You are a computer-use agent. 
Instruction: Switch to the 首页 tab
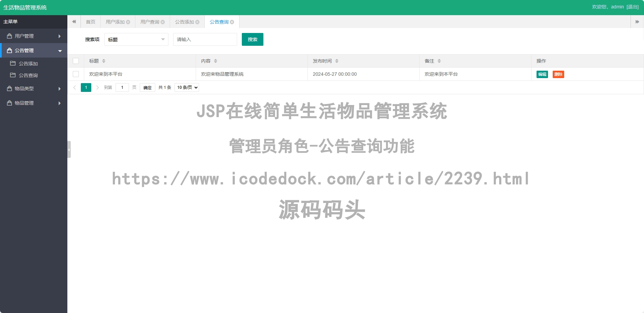pos(91,22)
